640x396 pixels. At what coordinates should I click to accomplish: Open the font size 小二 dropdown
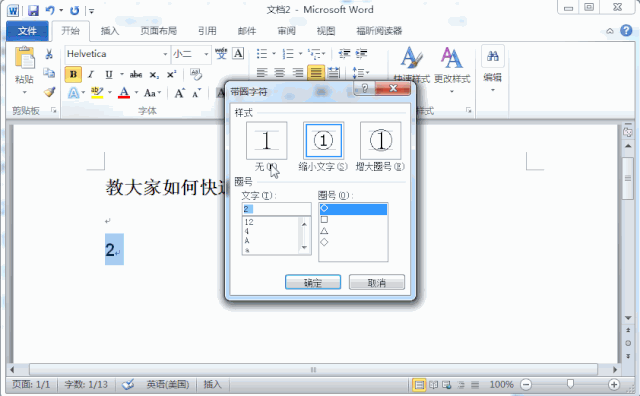pos(206,54)
